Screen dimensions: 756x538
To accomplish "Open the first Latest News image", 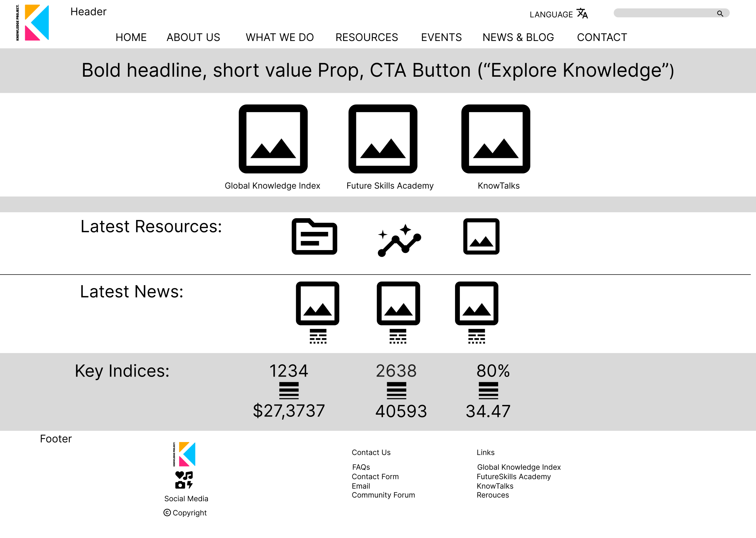I will 317,303.
